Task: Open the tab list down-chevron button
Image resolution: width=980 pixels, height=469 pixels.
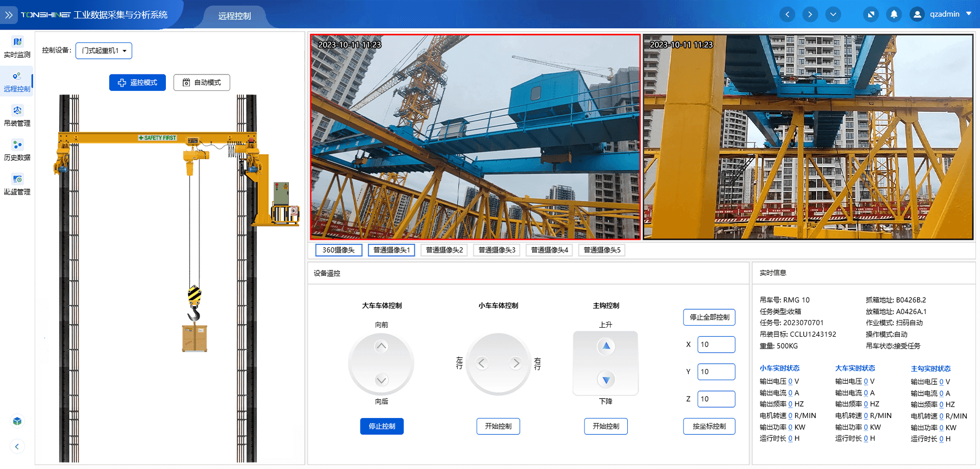Action: point(833,14)
